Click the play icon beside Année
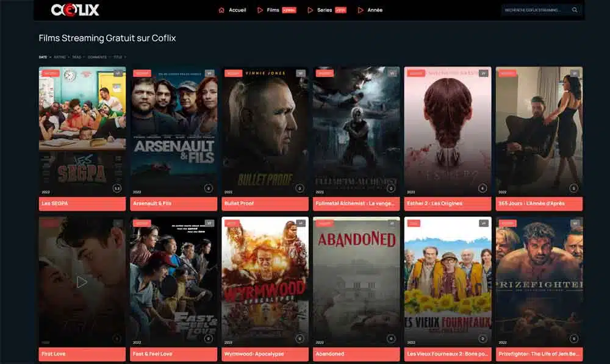This screenshot has width=610, height=364. click(361, 10)
